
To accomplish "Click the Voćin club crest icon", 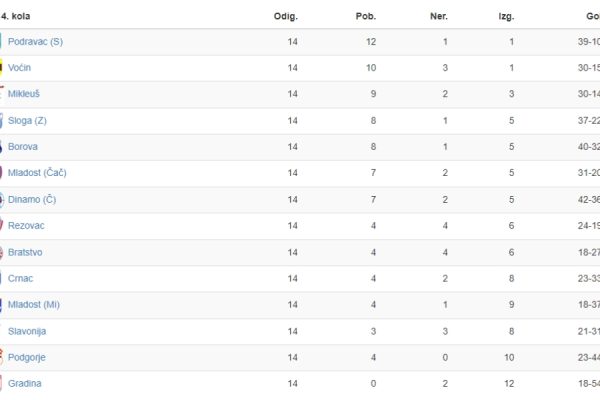I will [x=1, y=68].
